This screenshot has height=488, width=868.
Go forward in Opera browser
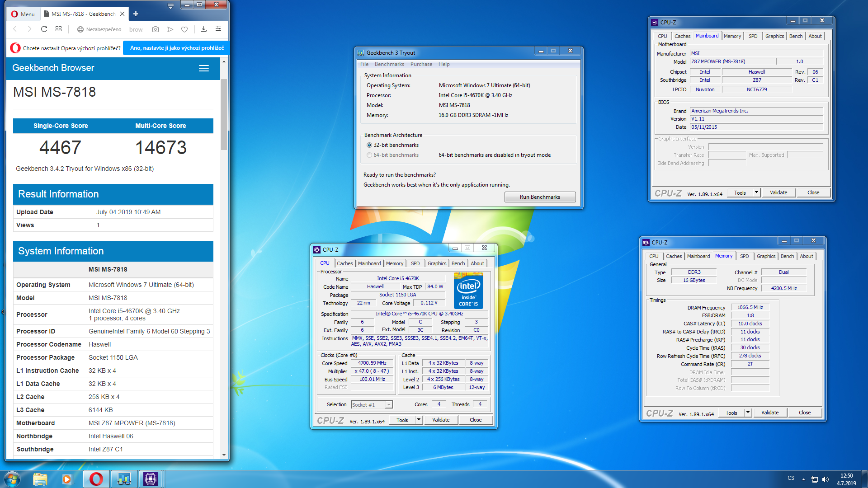point(29,29)
